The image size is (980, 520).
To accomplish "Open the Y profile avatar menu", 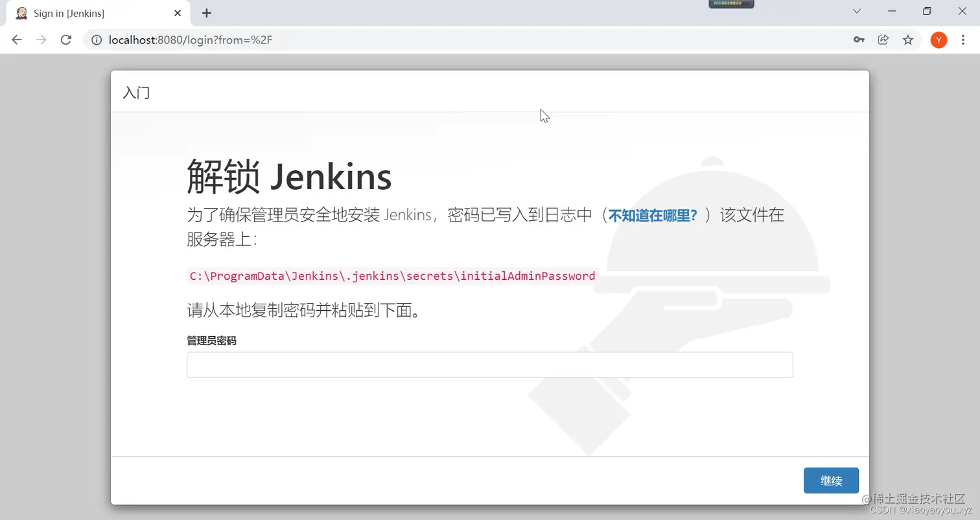I will pyautogui.click(x=938, y=40).
